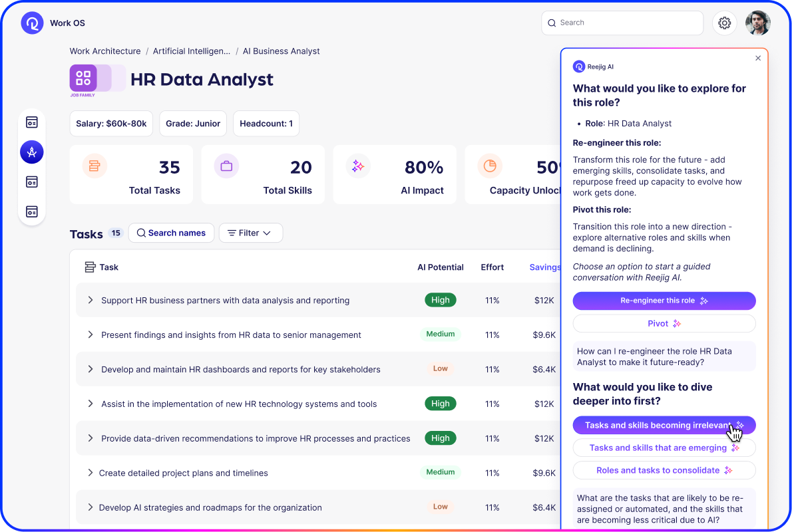Open settings via the gear icon
The height and width of the screenshot is (532, 792).
725,23
